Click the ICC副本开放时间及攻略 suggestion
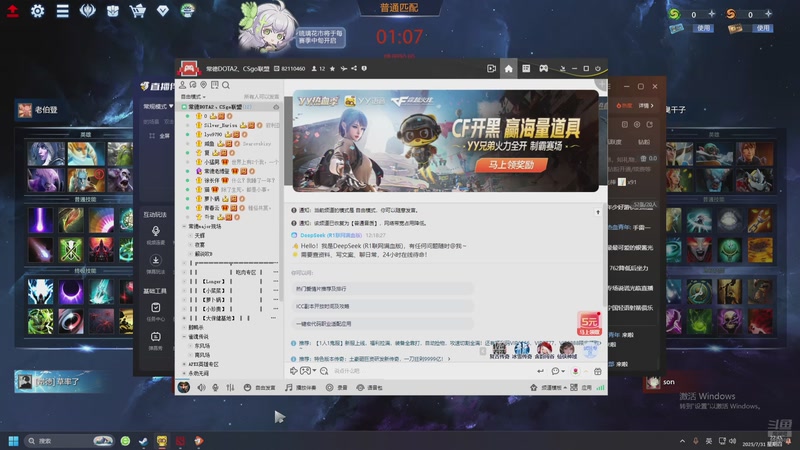The image size is (800, 450). [x=383, y=306]
